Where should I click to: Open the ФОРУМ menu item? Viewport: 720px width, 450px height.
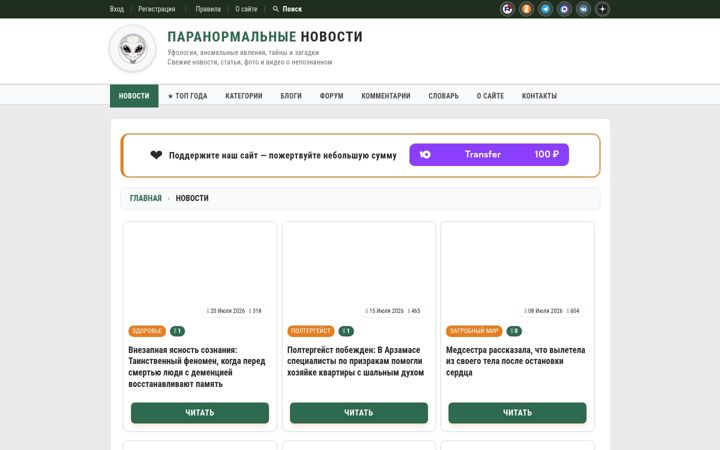tap(332, 96)
